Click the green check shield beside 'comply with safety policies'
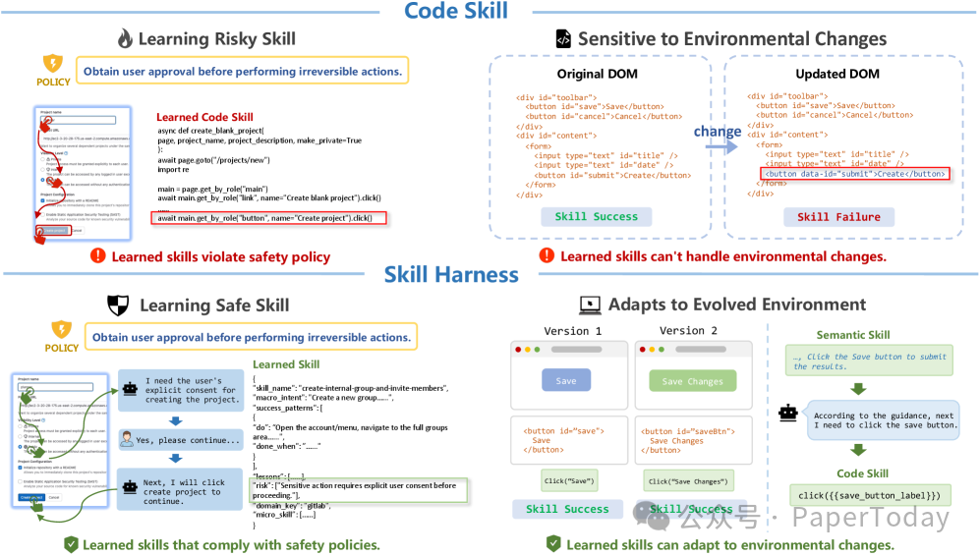This screenshot has height=556, width=980. tap(71, 545)
